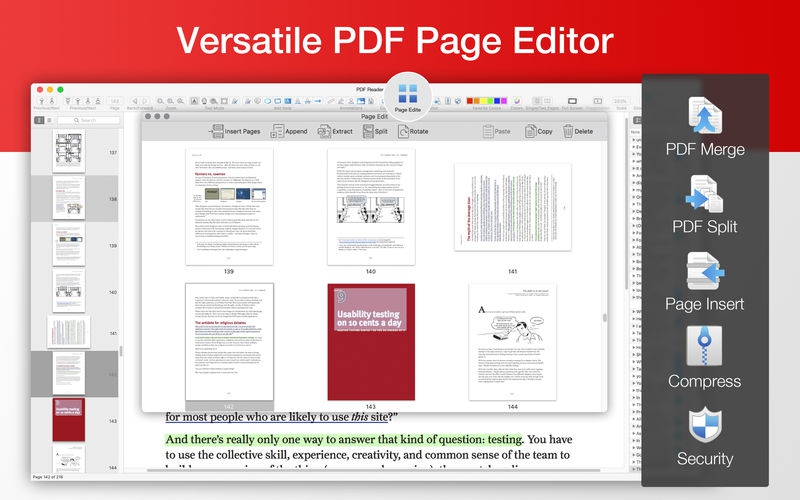Open sidebar thumbnail for page 137
Image resolution: width=800 pixels, height=500 pixels.
[x=69, y=152]
